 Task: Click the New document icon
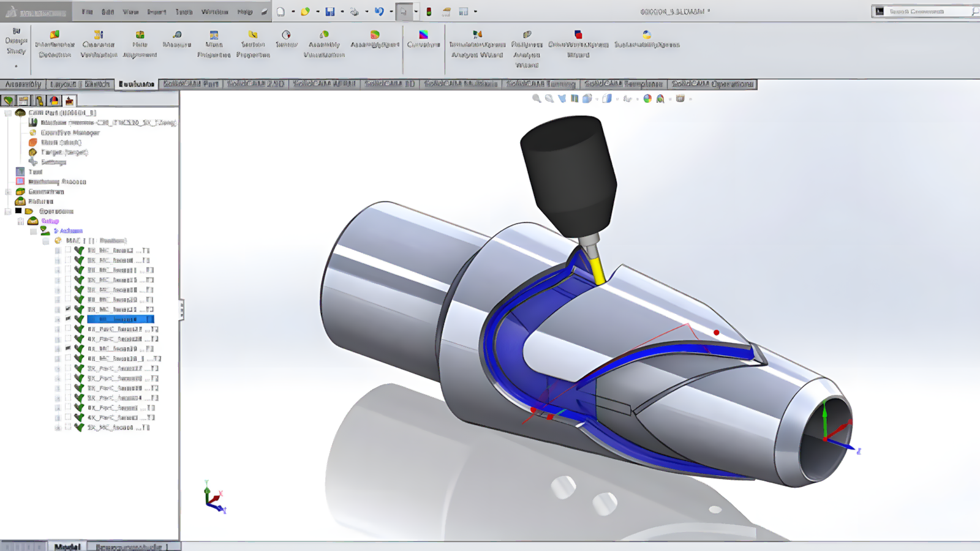(x=281, y=12)
